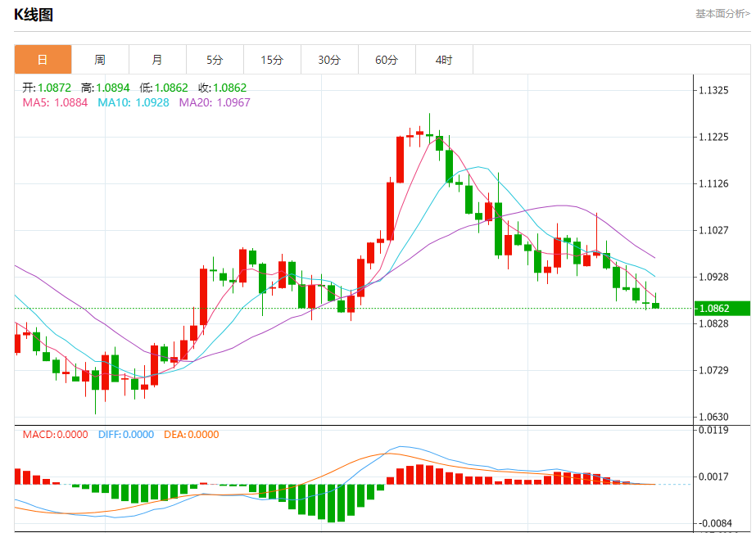Open the 30分 timeframe tab

[x=330, y=60]
